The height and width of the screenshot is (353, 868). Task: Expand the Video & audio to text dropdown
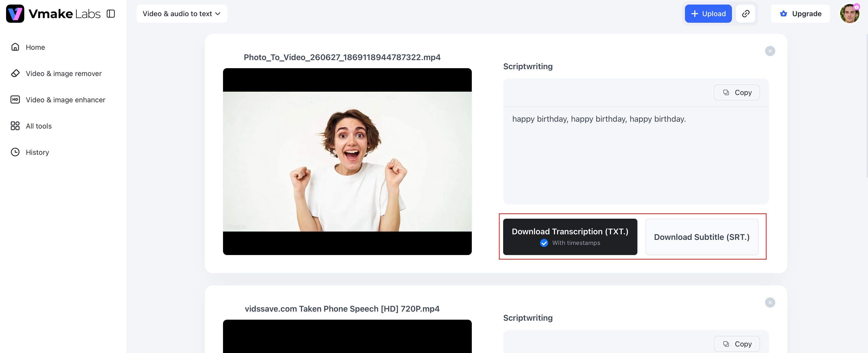182,14
